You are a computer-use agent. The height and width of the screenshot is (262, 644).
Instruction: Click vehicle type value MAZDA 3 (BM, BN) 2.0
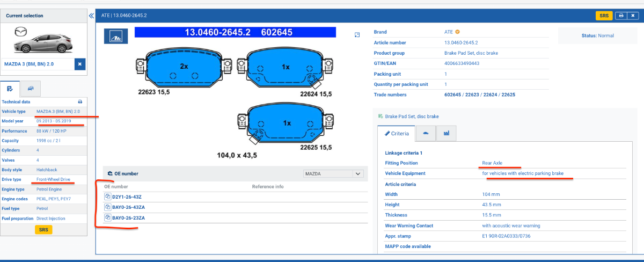(x=58, y=112)
